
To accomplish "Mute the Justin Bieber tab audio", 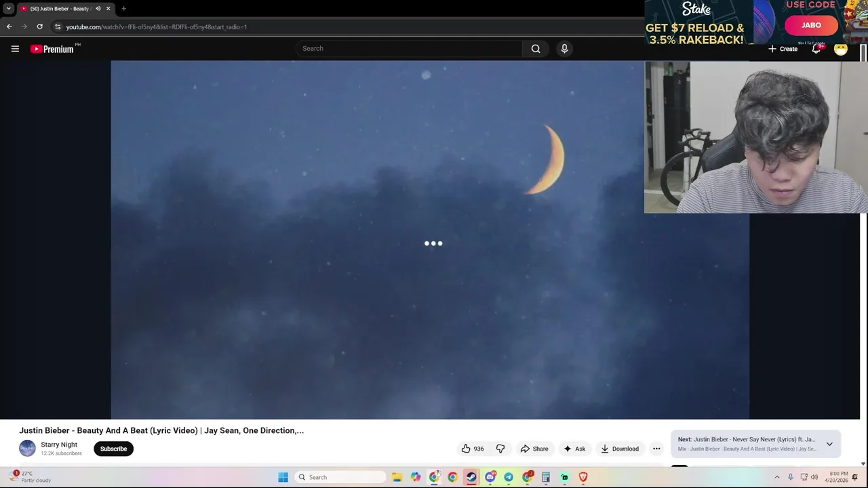I will (x=98, y=9).
